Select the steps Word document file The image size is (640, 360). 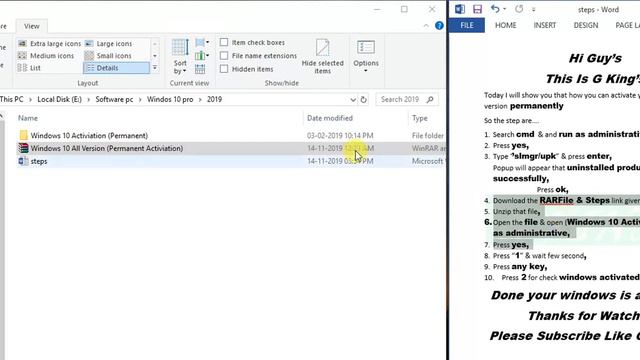(39, 161)
